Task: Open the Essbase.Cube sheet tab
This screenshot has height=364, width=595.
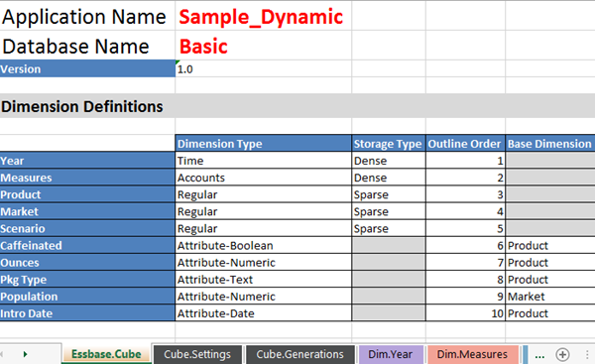Action: tap(106, 354)
